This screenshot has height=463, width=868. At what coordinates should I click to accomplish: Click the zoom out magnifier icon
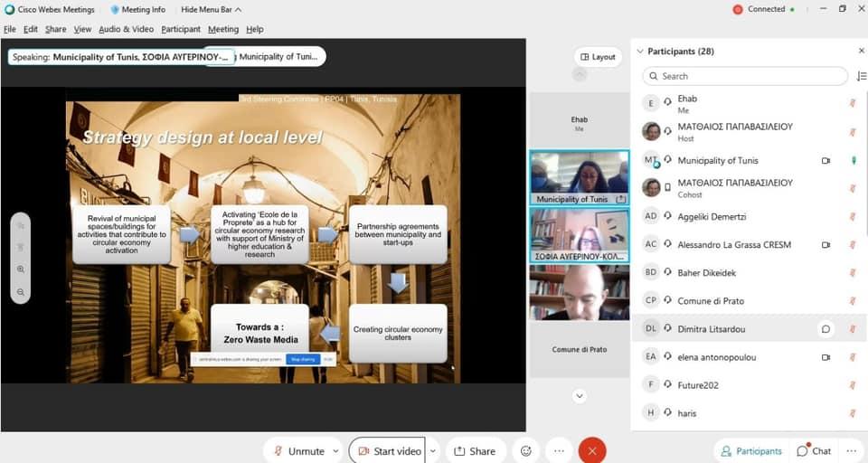[20, 292]
